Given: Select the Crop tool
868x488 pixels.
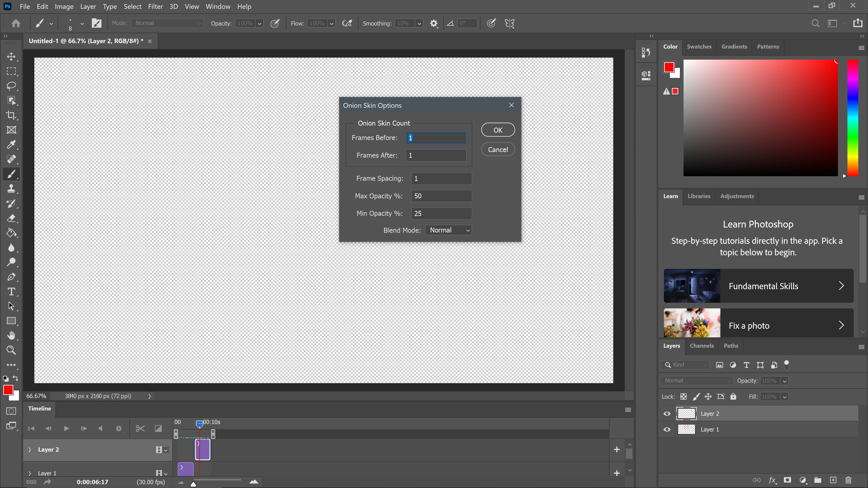Looking at the screenshot, I should (x=11, y=115).
